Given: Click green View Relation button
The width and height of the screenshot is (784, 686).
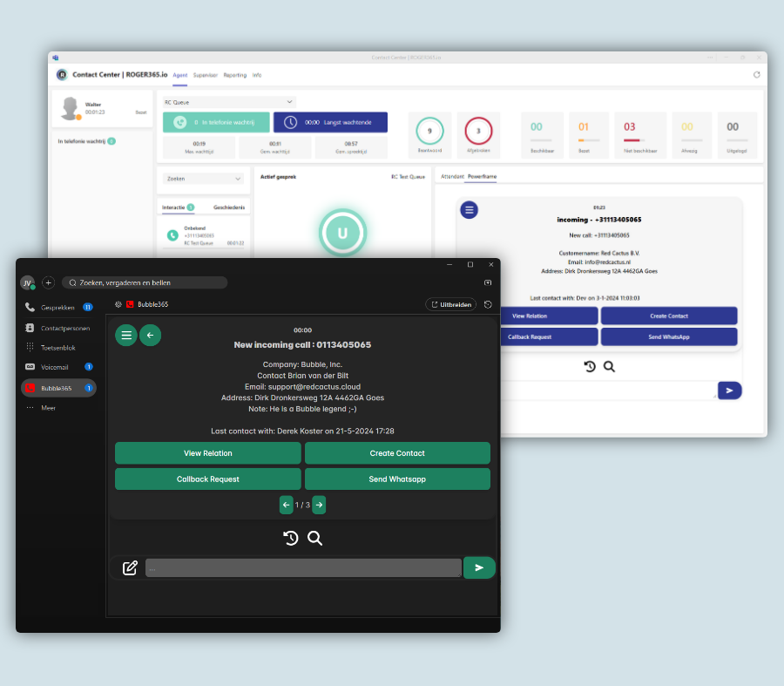Looking at the screenshot, I should (208, 453).
